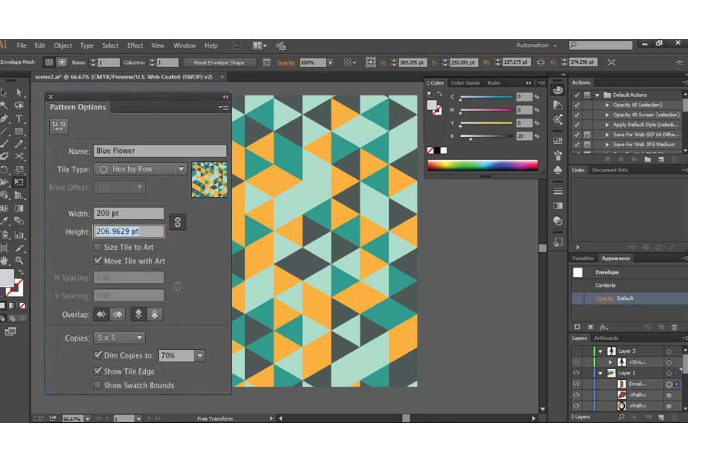Select the Scissors tool
The image size is (720, 450).
[x=19, y=157]
